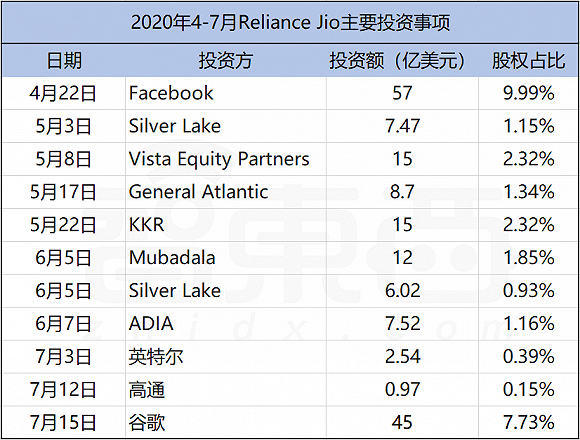
Task: Click the 6.02 investment amount cell
Action: [x=402, y=291]
